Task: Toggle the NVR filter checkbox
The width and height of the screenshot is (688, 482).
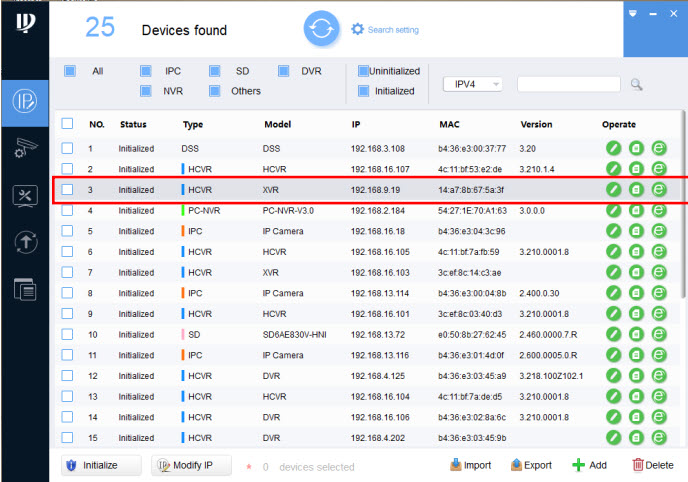Action: [x=146, y=91]
